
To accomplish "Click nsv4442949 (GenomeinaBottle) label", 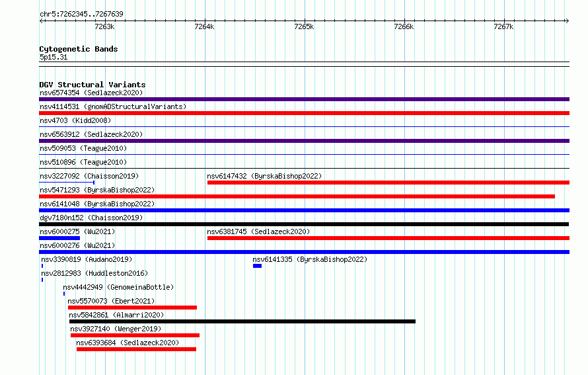I will pyautogui.click(x=118, y=287).
